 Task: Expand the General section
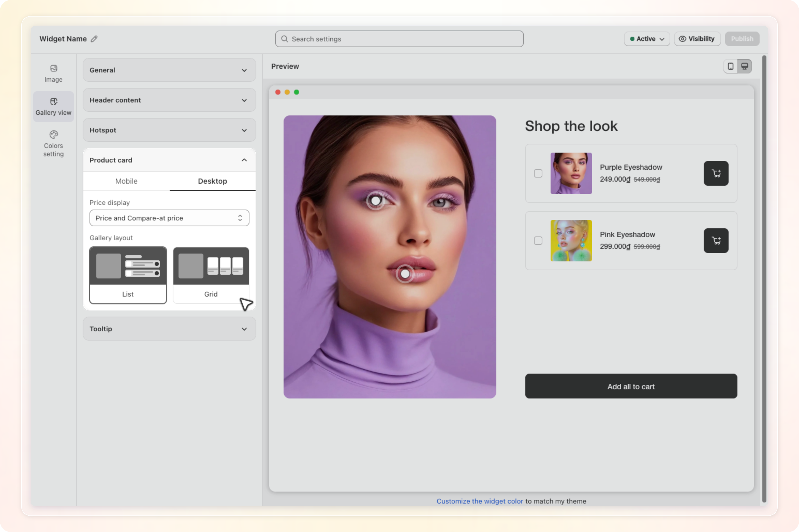pos(169,70)
